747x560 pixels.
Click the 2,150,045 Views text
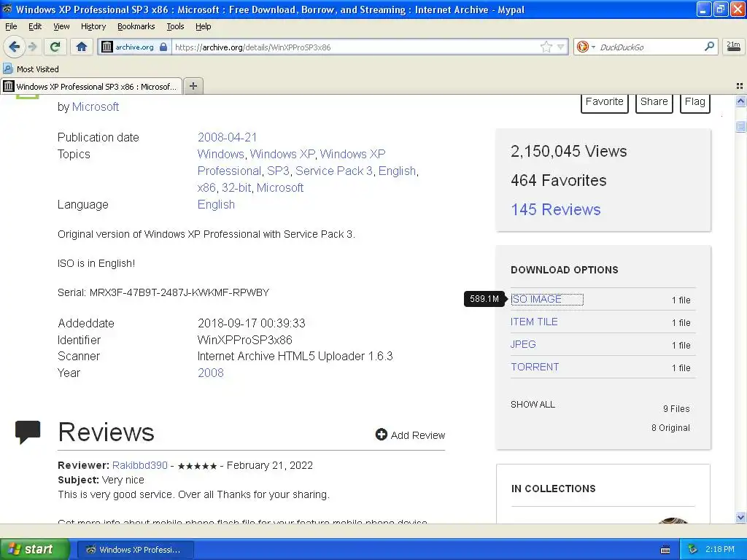(569, 152)
